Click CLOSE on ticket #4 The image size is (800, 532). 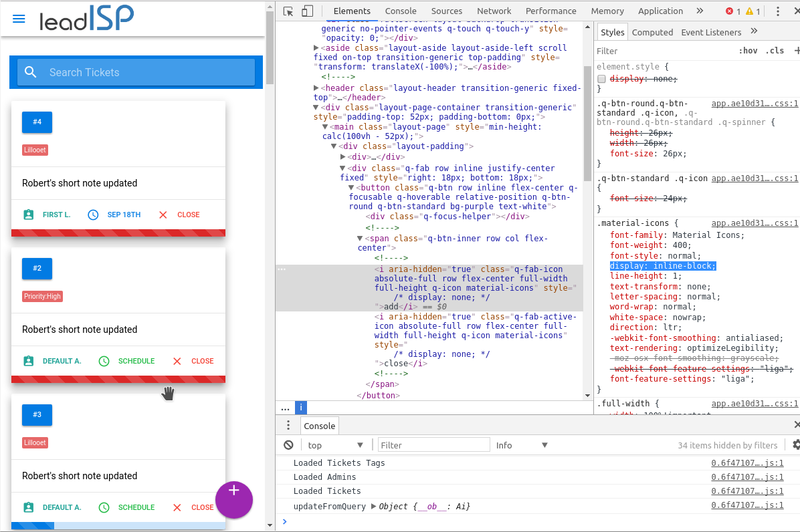tap(188, 215)
